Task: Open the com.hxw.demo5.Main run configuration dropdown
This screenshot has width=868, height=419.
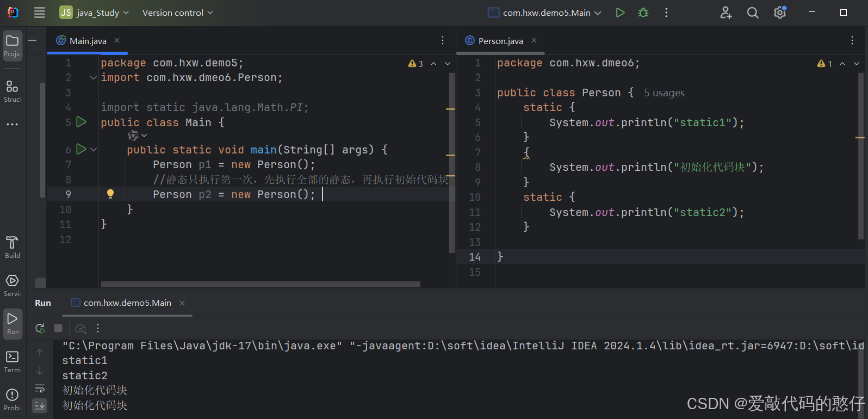Action: [544, 13]
